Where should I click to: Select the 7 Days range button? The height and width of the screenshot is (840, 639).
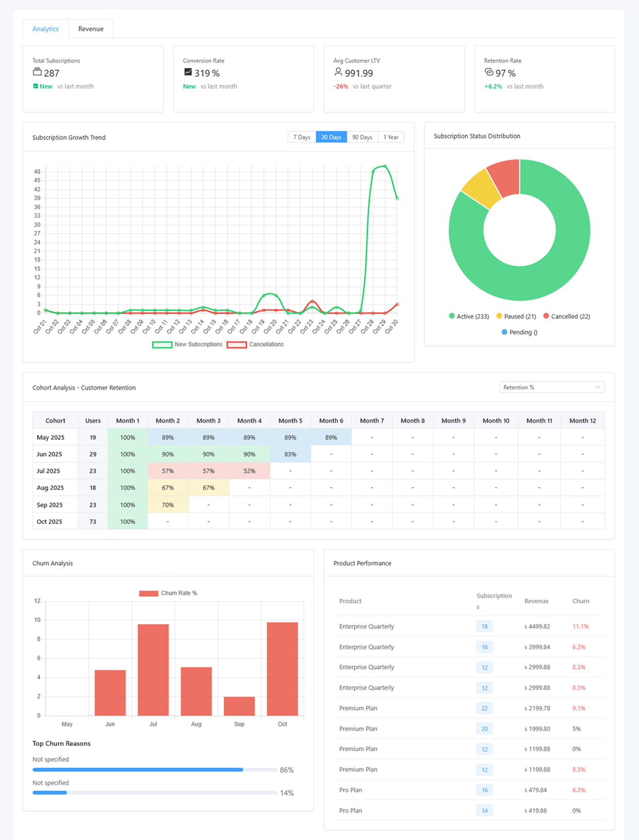coord(302,137)
